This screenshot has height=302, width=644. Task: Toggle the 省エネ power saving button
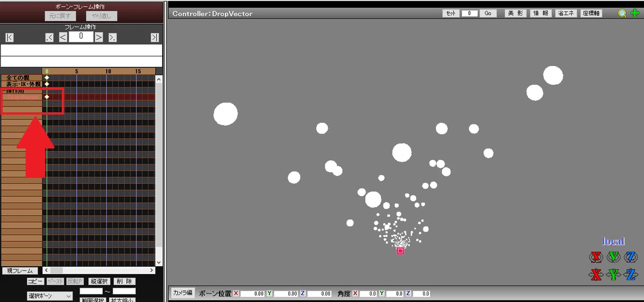(567, 13)
